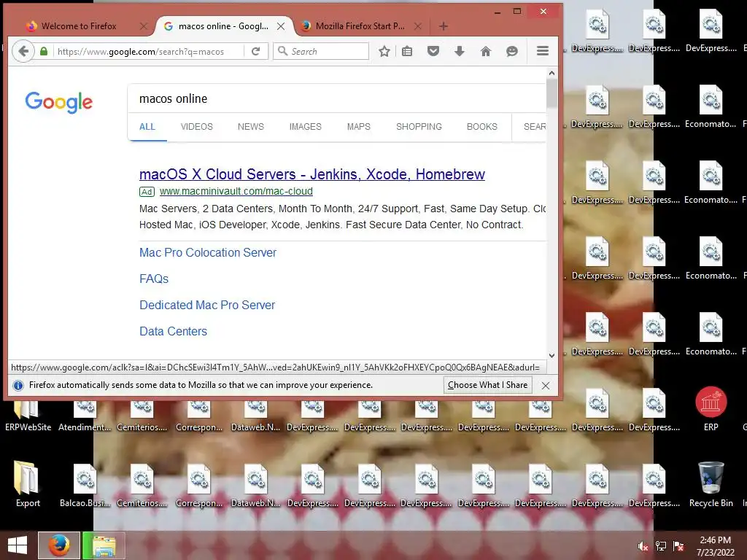
Task: Close Mozilla Firefox Start Page tab
Action: click(418, 26)
